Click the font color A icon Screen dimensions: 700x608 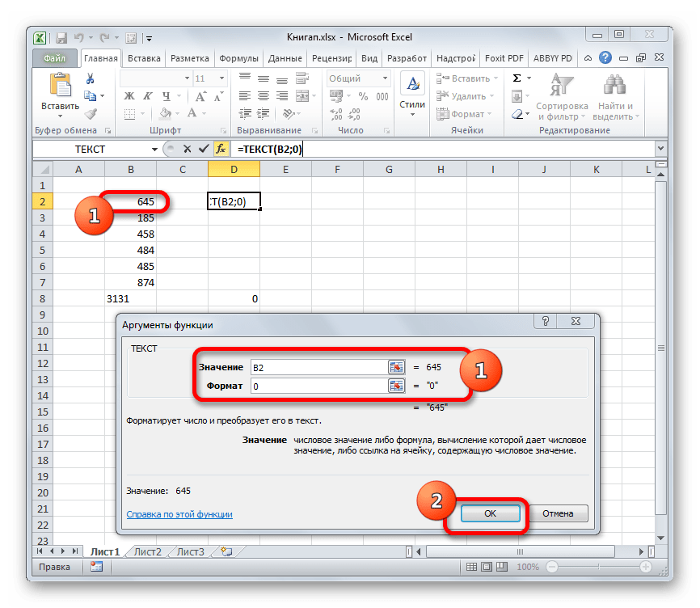192,113
